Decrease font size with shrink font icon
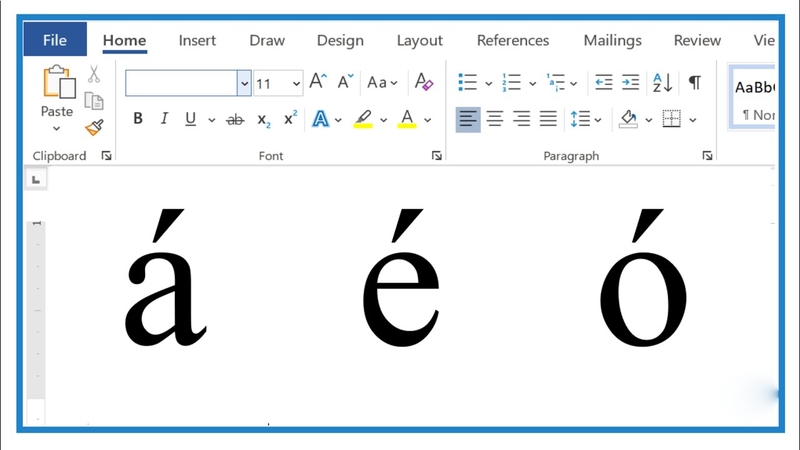800x450 pixels. (345, 82)
